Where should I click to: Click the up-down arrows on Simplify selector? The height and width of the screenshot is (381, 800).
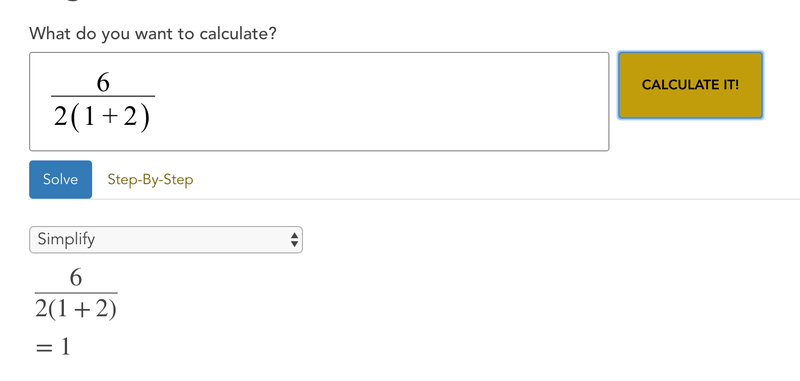click(294, 240)
